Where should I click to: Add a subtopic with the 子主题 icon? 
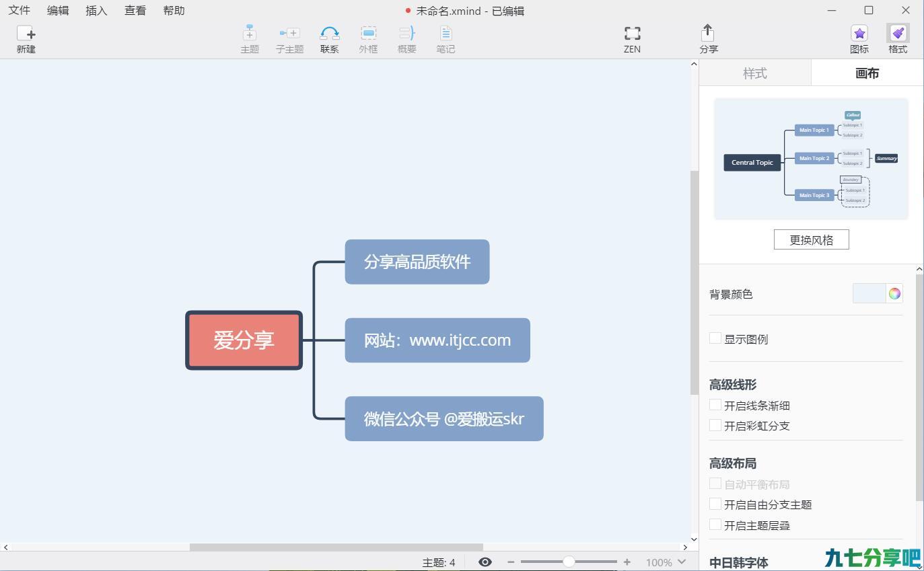(x=289, y=33)
